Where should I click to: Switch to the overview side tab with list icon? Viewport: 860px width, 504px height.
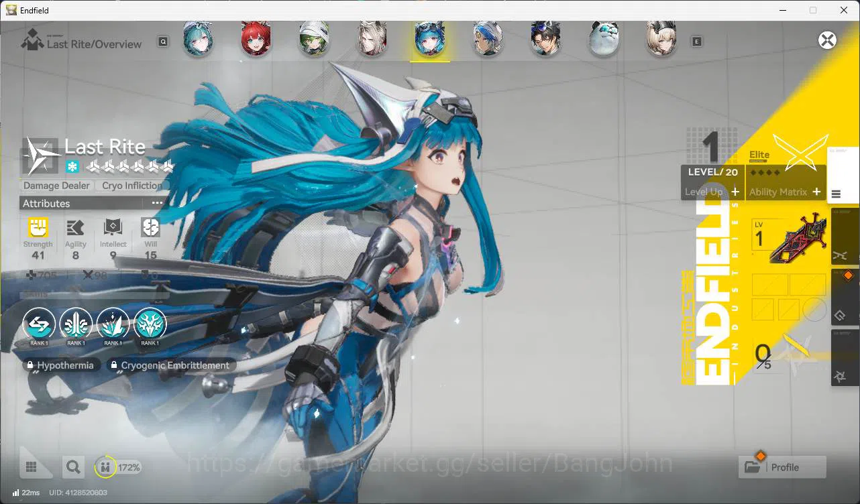[842, 176]
